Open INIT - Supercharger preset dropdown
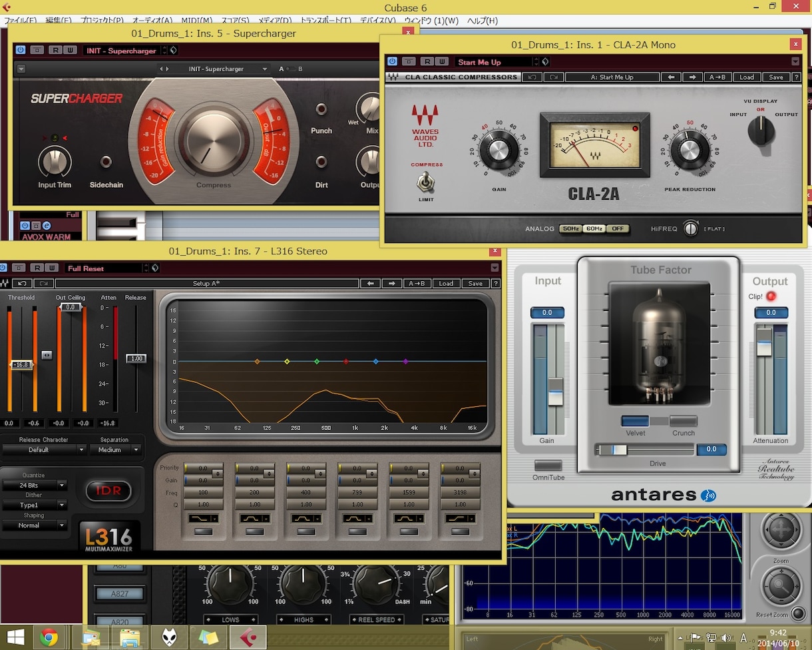The image size is (812, 650). point(213,69)
